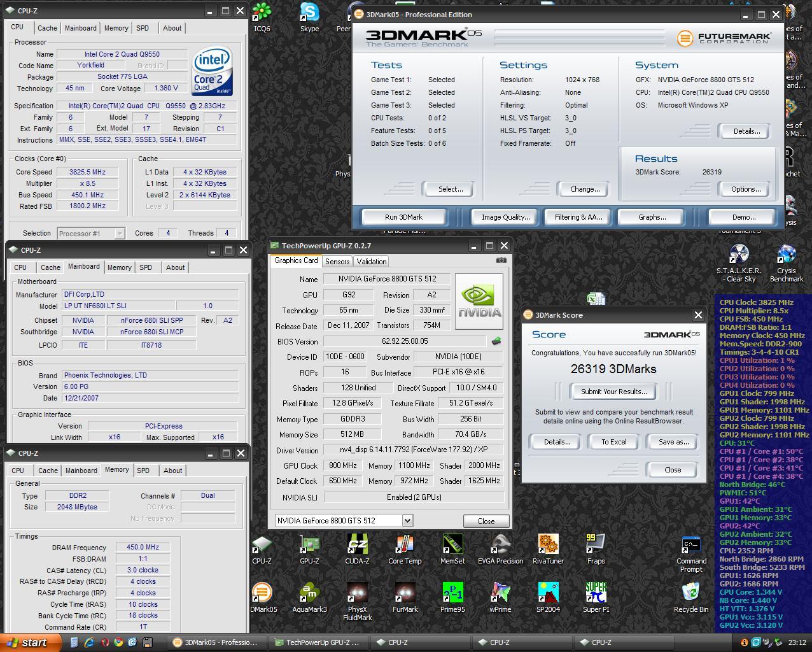Launch 3DMark05 desktop shortcut
Image resolution: width=812 pixels, height=652 pixels.
point(263,598)
